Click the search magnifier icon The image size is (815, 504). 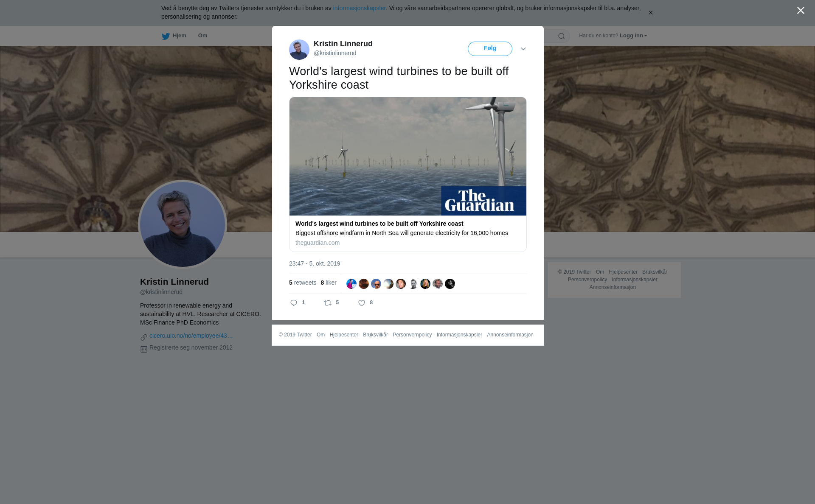[x=562, y=36]
